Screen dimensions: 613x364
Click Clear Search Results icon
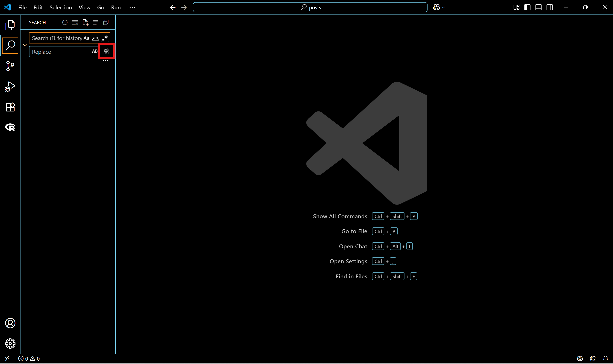pos(75,23)
